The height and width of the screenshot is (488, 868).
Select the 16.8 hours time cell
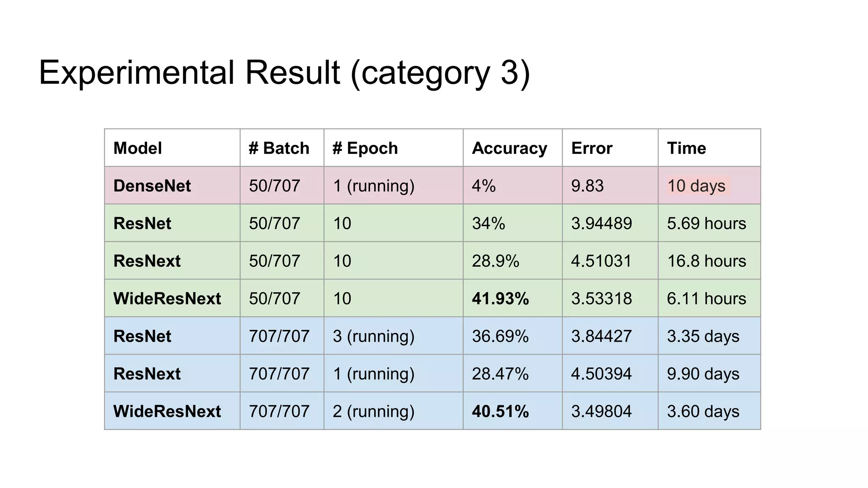pyautogui.click(x=707, y=261)
